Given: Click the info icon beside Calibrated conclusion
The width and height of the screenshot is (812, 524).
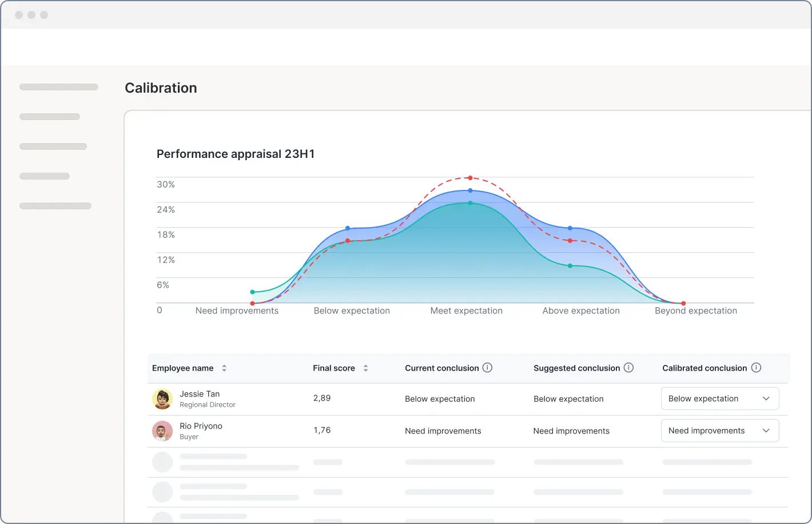Looking at the screenshot, I should click(x=756, y=368).
